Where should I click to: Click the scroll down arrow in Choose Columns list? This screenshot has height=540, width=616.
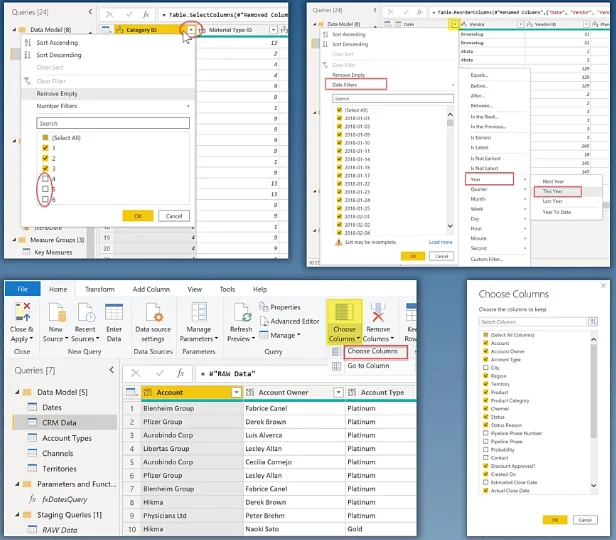coord(594,485)
